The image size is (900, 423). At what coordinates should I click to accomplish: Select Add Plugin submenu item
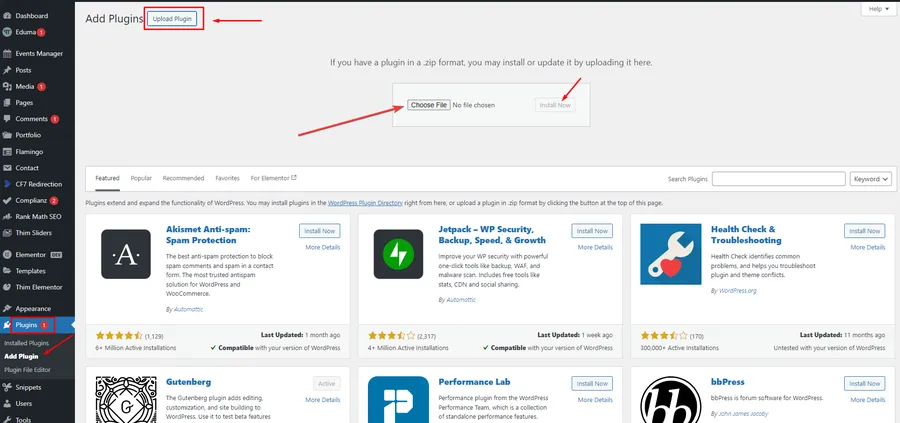pos(21,356)
